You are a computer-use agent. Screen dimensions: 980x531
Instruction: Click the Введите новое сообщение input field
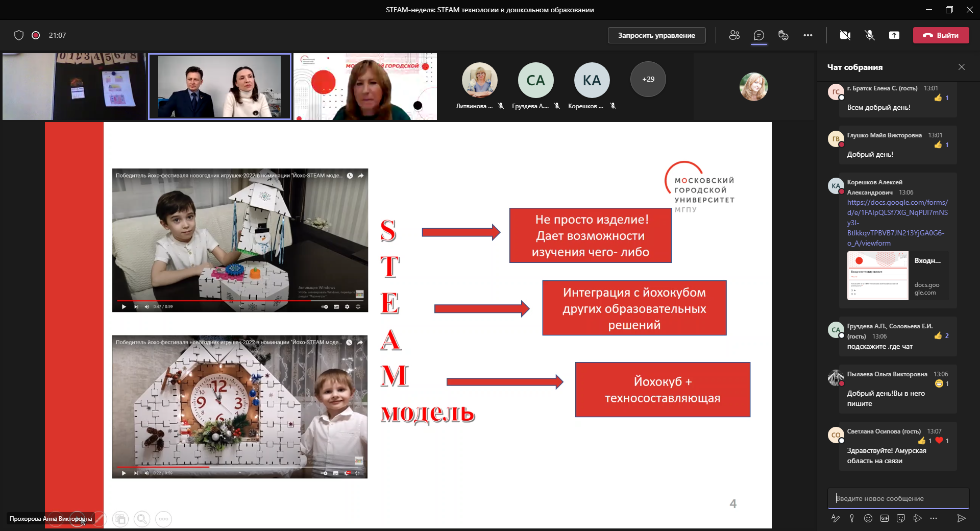898,498
